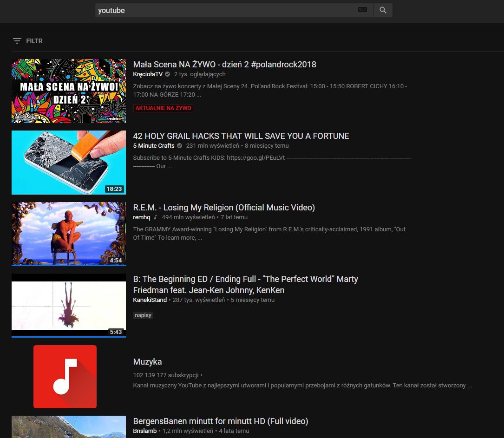The image size is (504, 438).
Task: Click '231 mln wyświetleń' view count
Action: (x=212, y=145)
